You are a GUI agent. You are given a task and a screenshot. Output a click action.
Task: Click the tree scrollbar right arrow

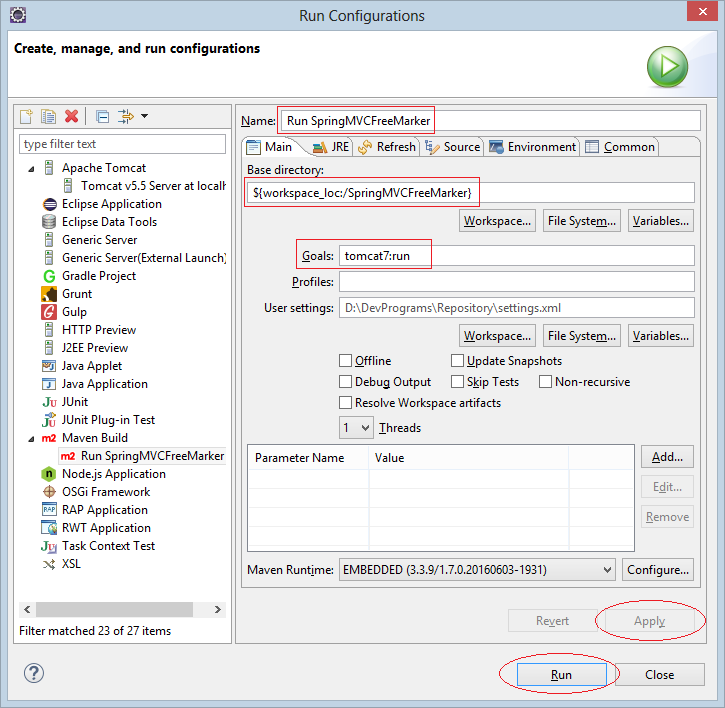[x=218, y=609]
